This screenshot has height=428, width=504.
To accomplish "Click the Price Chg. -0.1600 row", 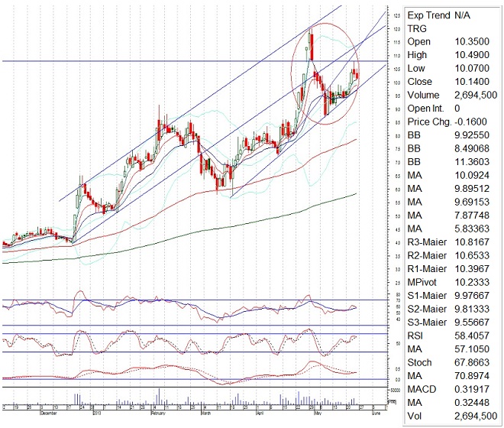I will pyautogui.click(x=451, y=122).
